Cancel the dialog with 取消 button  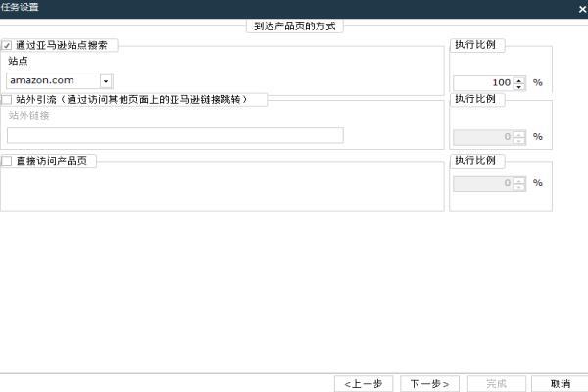pos(561,384)
